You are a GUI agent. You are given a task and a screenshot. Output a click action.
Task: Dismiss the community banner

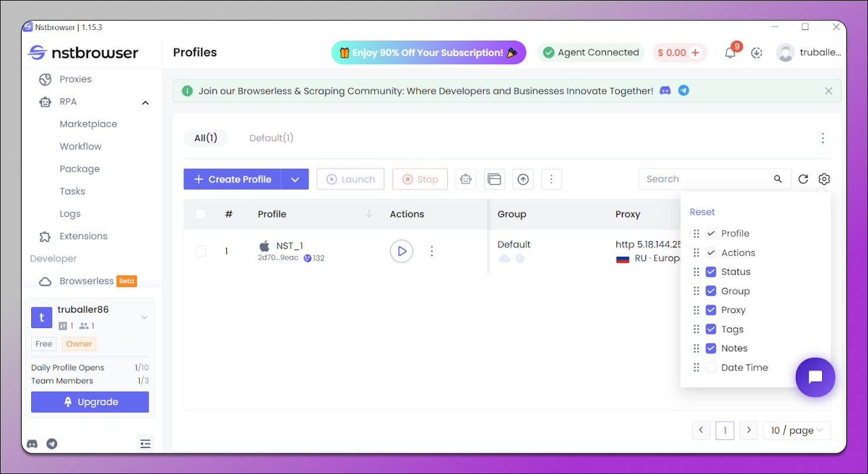tap(828, 91)
